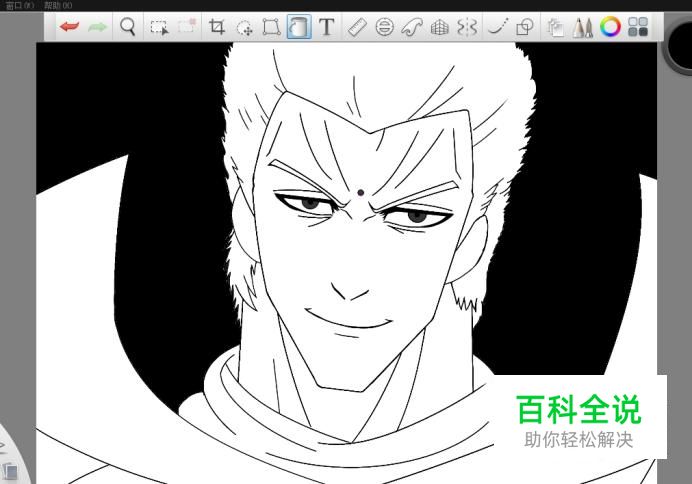Open the Draw Shapes tool

point(525,27)
